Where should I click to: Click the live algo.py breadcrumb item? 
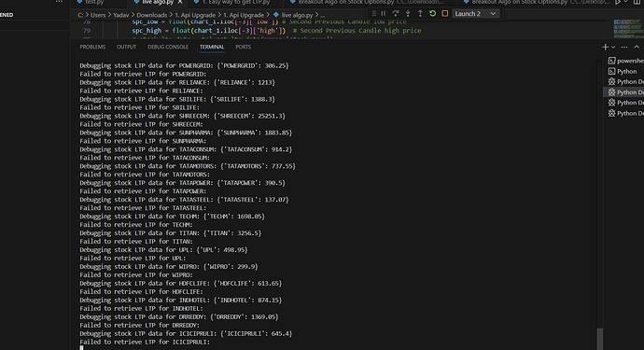pos(298,15)
